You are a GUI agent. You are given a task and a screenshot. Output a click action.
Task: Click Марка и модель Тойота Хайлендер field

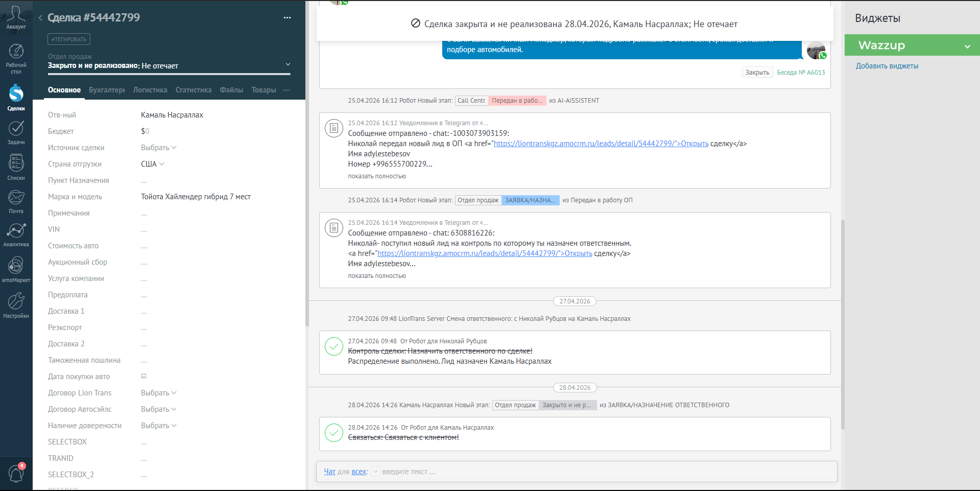click(196, 197)
